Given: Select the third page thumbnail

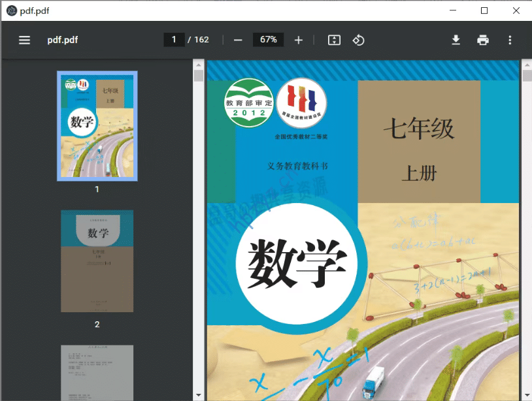Looking at the screenshot, I should pyautogui.click(x=97, y=372).
